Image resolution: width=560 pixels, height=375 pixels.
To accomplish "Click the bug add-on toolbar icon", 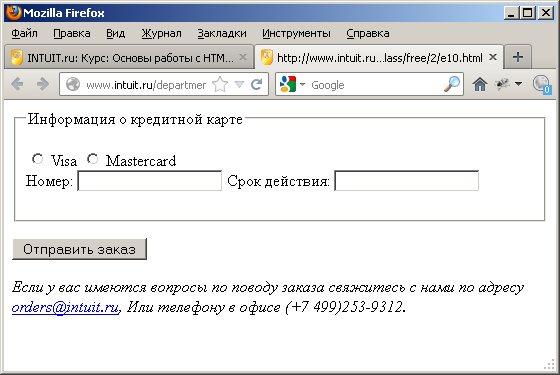I will tap(502, 84).
